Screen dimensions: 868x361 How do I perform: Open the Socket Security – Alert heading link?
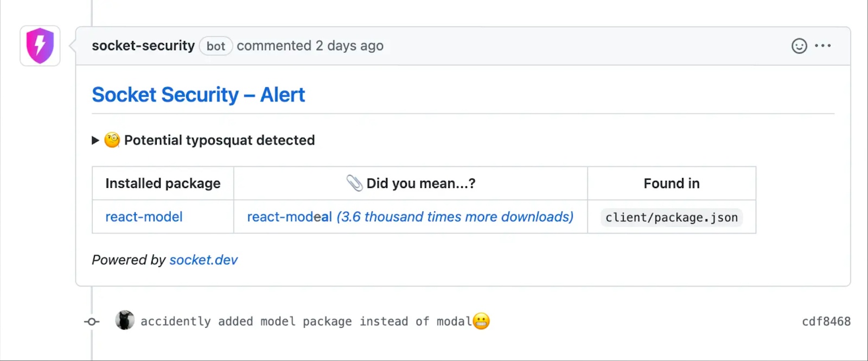tap(198, 95)
